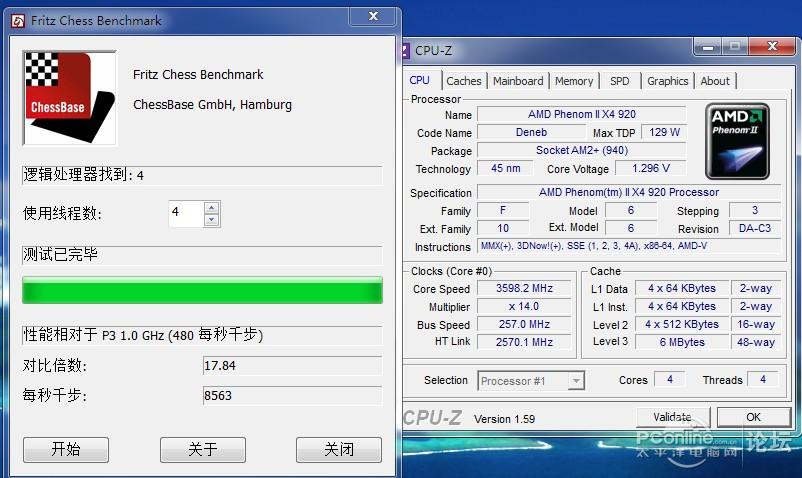Click the Technology value 45 nm
Screen dimensions: 802x478
tap(505, 168)
